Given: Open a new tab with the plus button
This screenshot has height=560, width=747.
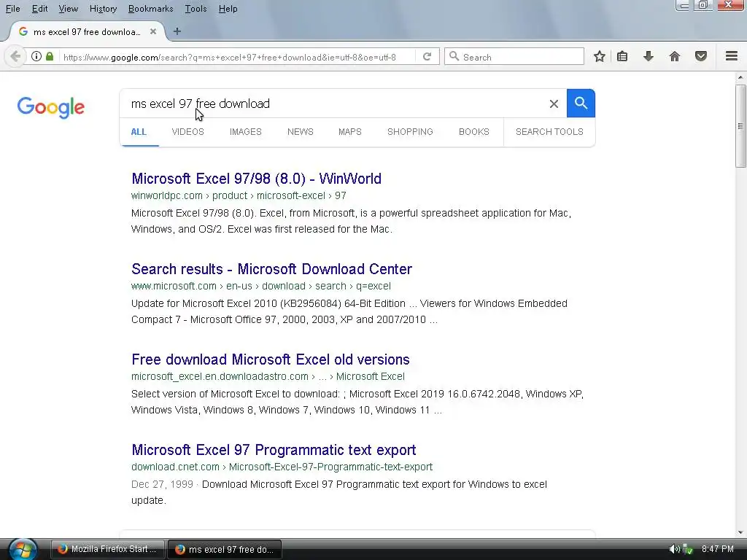Looking at the screenshot, I should [177, 31].
